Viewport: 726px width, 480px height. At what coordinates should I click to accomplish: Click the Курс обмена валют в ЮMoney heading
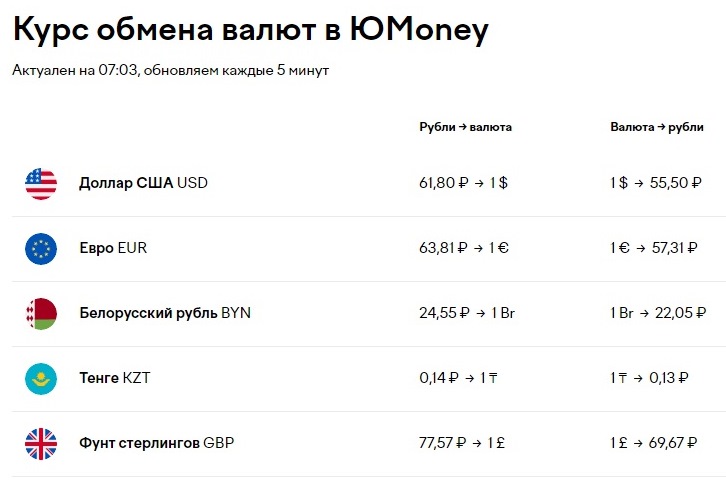tap(251, 30)
